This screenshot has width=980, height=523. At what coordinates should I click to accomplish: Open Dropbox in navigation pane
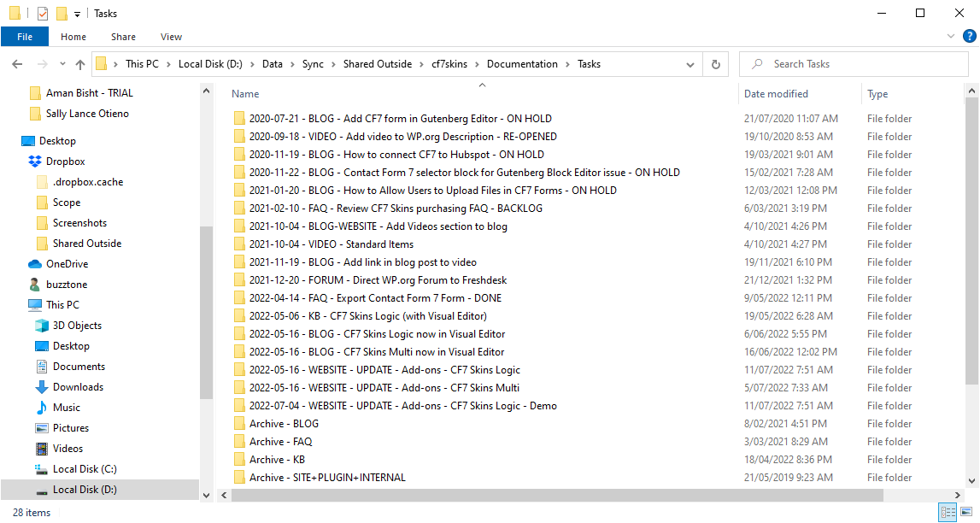click(65, 162)
